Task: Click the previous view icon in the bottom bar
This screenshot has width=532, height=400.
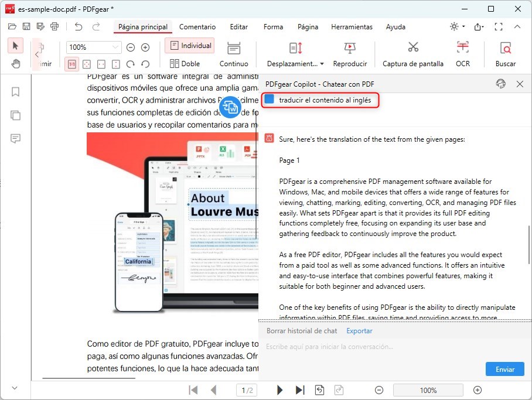Action: [319, 390]
